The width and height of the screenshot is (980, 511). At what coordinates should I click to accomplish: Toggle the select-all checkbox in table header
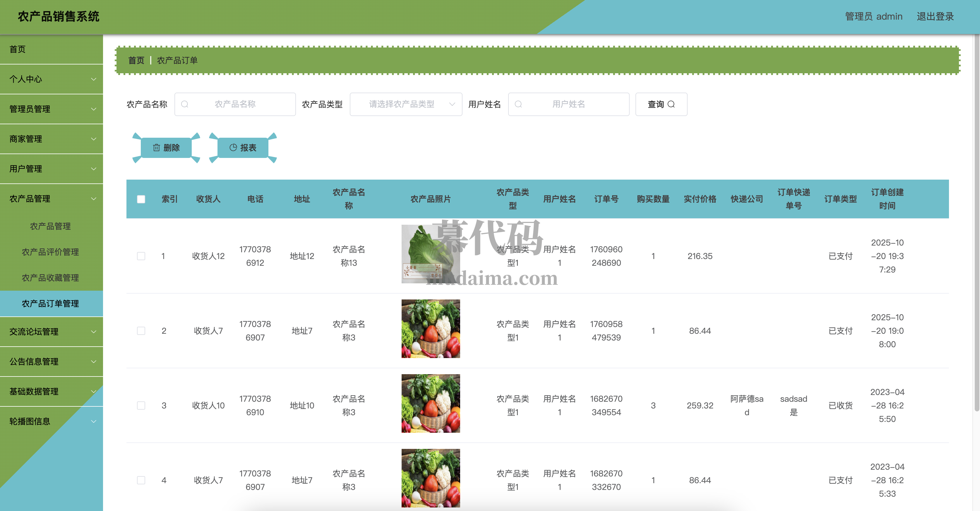coord(141,199)
